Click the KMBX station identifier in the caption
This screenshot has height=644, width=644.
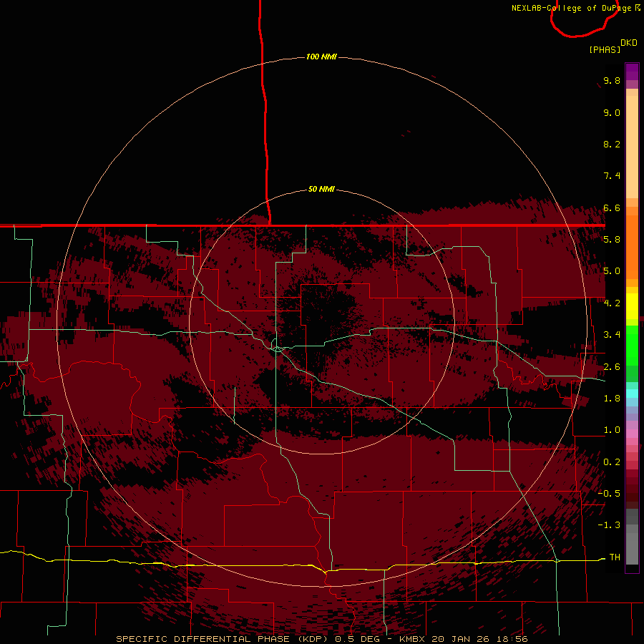(412, 639)
